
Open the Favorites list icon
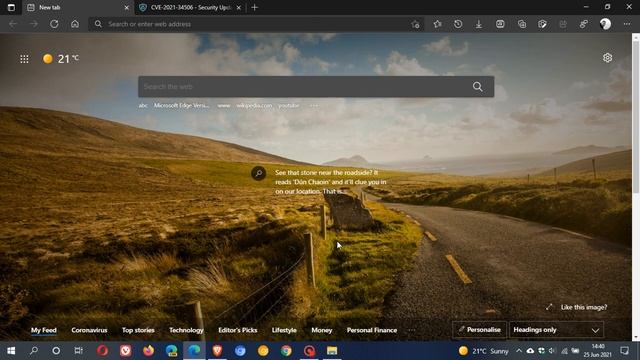pyautogui.click(x=438, y=24)
